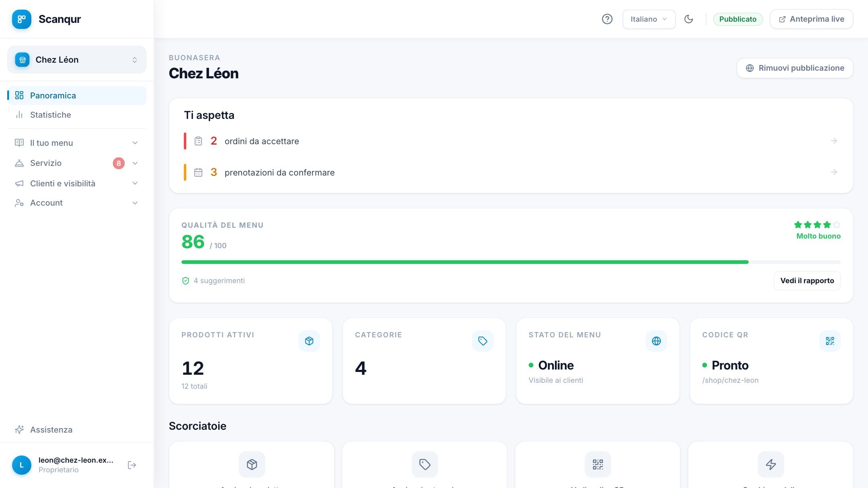Open the Chez Léon shop switcher
Screen dimensions: 868x488
tap(77, 60)
